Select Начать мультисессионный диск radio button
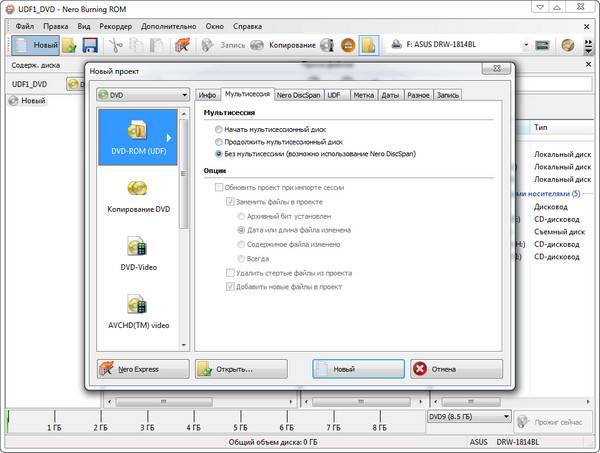Image resolution: width=600 pixels, height=453 pixels. pyautogui.click(x=219, y=130)
